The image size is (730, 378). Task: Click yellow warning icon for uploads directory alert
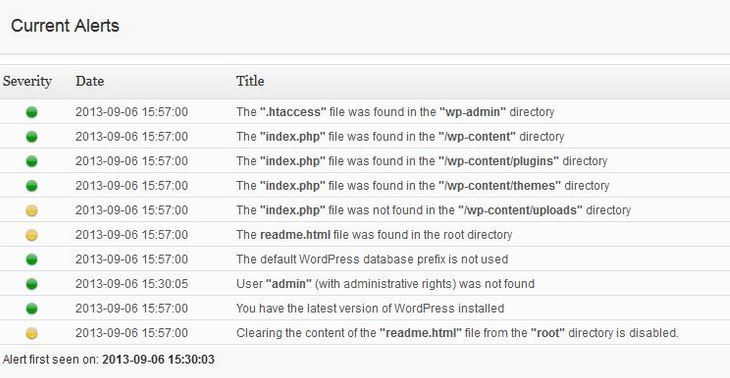(32, 210)
